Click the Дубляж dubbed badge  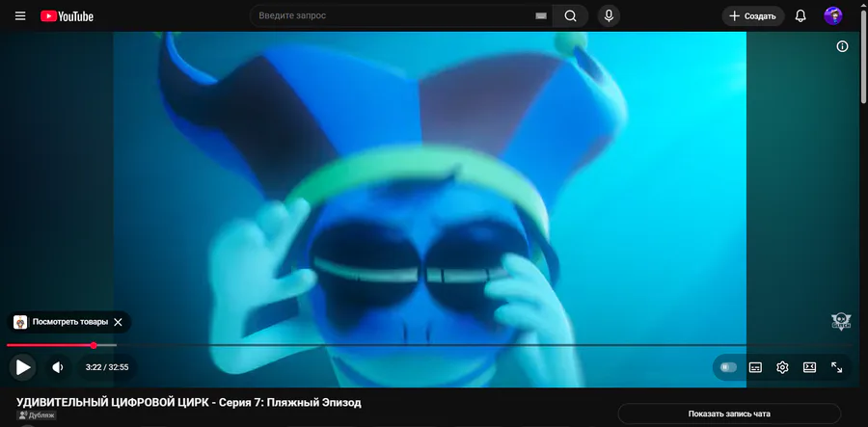click(x=37, y=415)
